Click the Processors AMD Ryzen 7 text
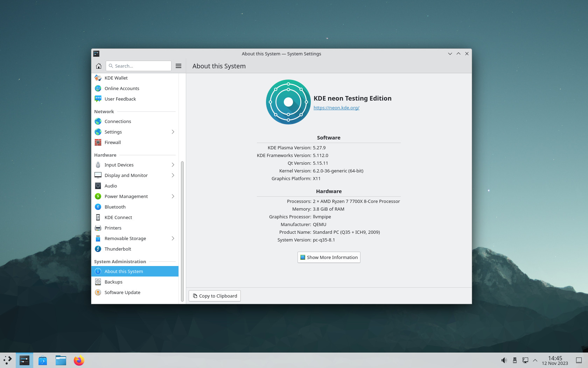 (356, 201)
